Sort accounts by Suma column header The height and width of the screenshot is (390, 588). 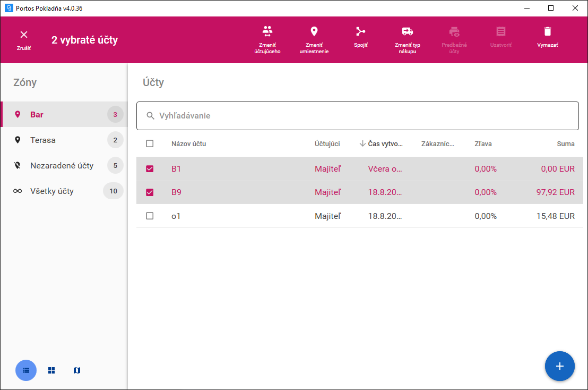565,143
